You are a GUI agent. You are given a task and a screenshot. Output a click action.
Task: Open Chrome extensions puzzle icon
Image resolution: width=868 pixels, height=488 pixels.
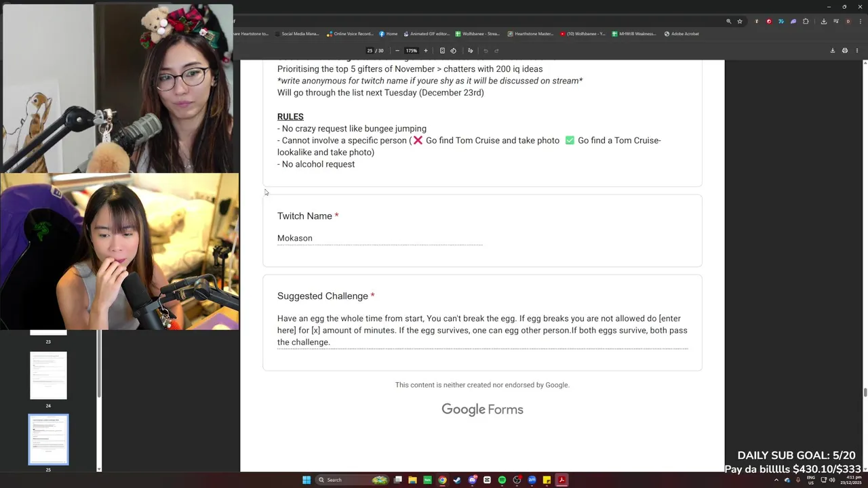[x=806, y=21]
